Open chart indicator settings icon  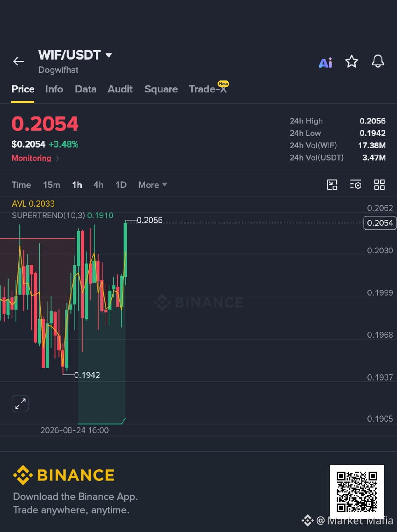356,184
